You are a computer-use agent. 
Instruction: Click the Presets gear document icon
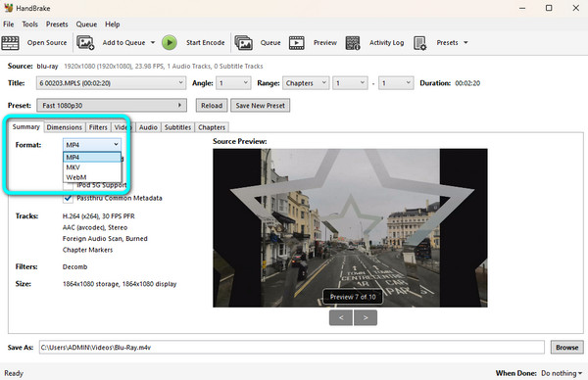pos(420,43)
